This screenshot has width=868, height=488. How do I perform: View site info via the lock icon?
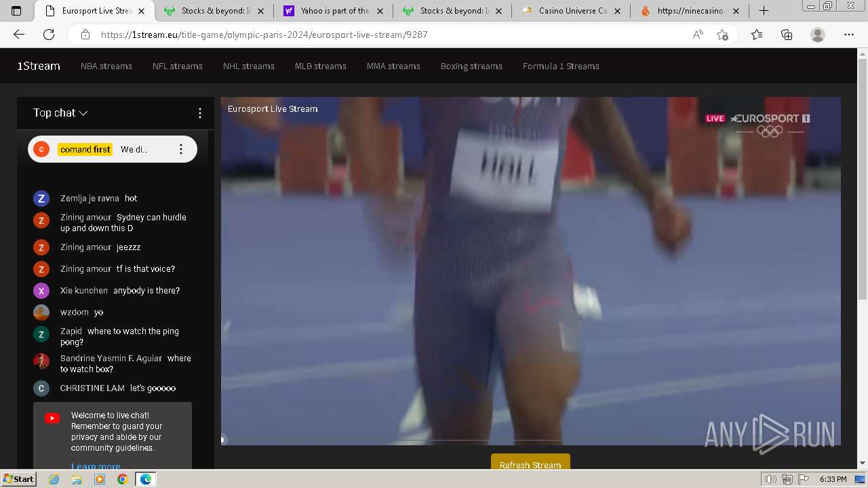[x=85, y=35]
